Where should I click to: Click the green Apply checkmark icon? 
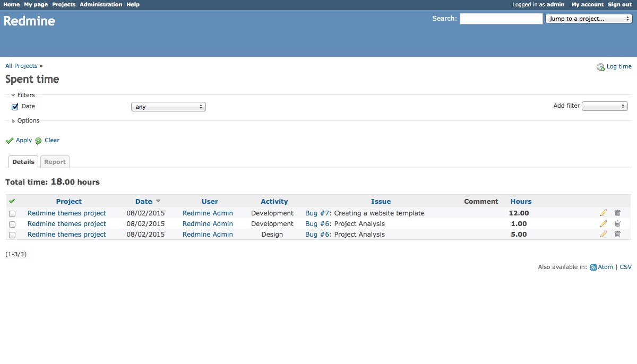(10, 141)
